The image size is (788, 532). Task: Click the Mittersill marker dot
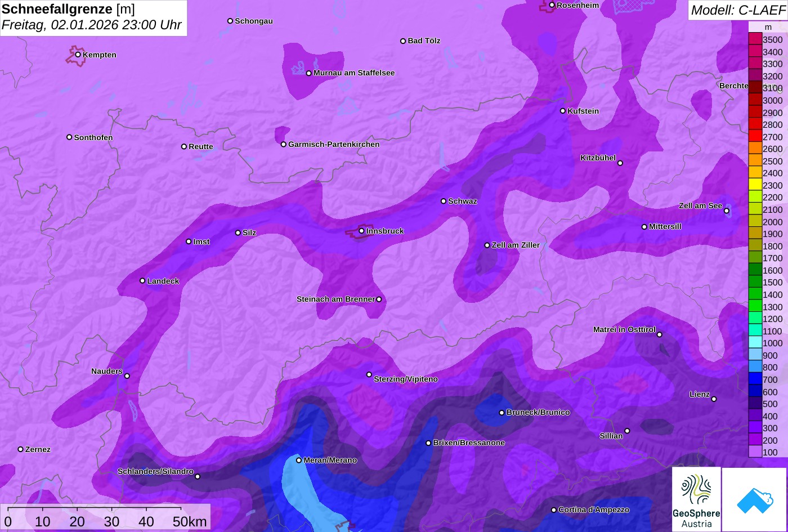tap(644, 227)
